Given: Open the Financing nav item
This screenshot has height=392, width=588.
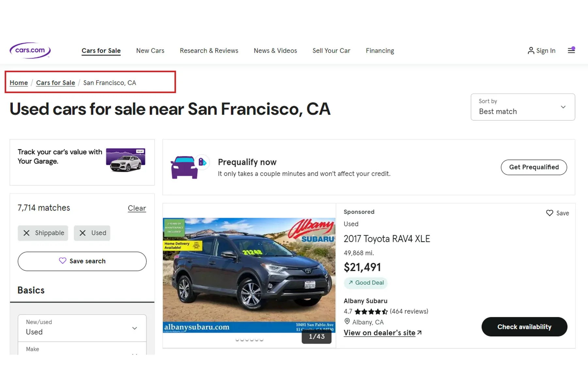Looking at the screenshot, I should [x=380, y=51].
